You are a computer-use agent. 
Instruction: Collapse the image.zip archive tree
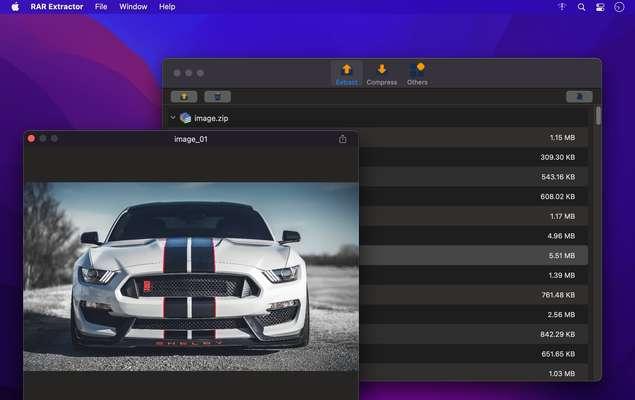click(173, 118)
